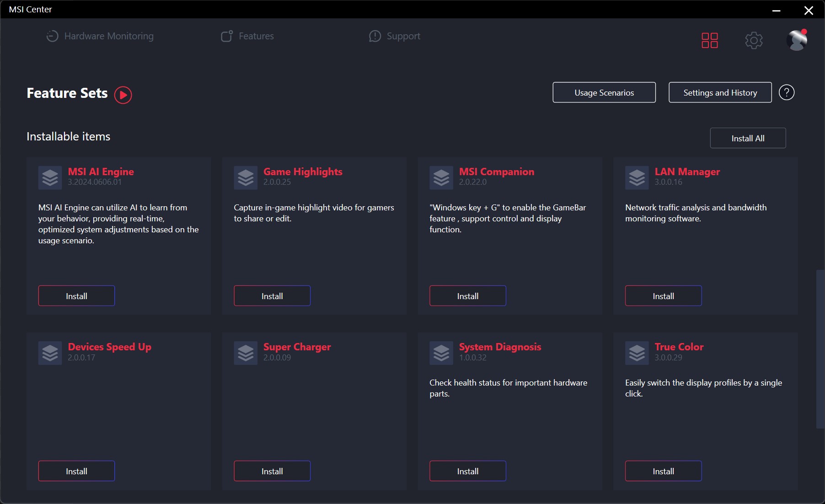Screen dimensions: 825x504
Task: Switch to the Features tab
Action: (x=247, y=36)
